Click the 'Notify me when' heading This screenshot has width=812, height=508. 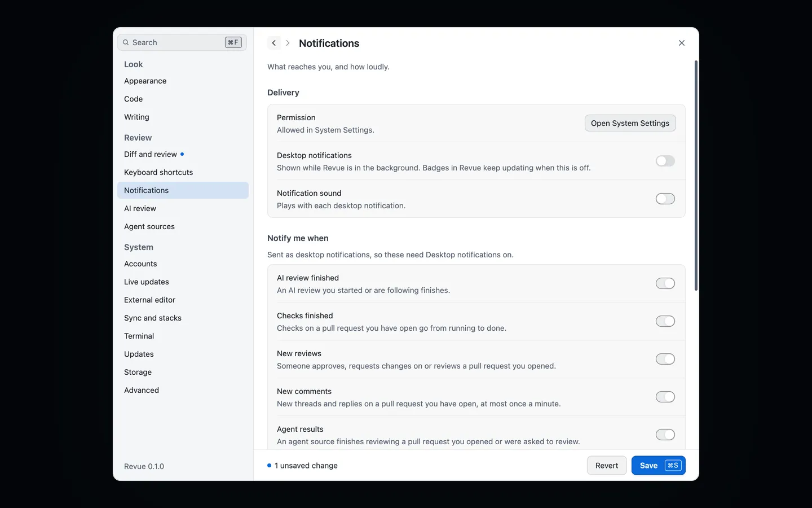tap(298, 238)
